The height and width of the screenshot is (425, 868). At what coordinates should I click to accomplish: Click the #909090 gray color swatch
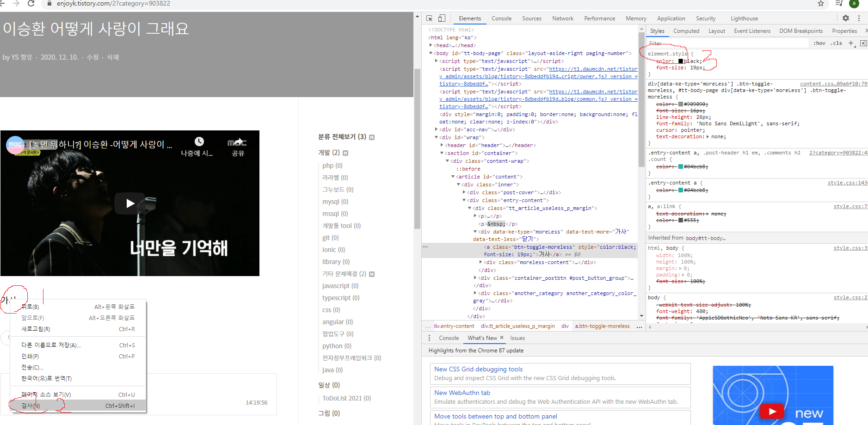coord(681,104)
